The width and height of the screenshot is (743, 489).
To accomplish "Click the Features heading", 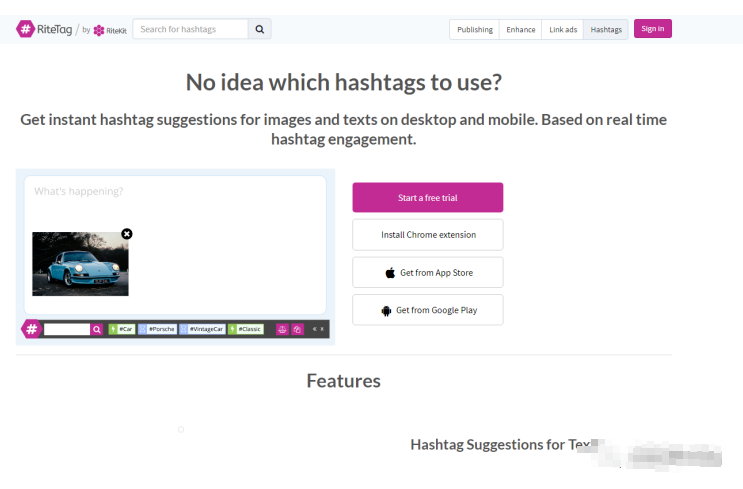I will 344,381.
